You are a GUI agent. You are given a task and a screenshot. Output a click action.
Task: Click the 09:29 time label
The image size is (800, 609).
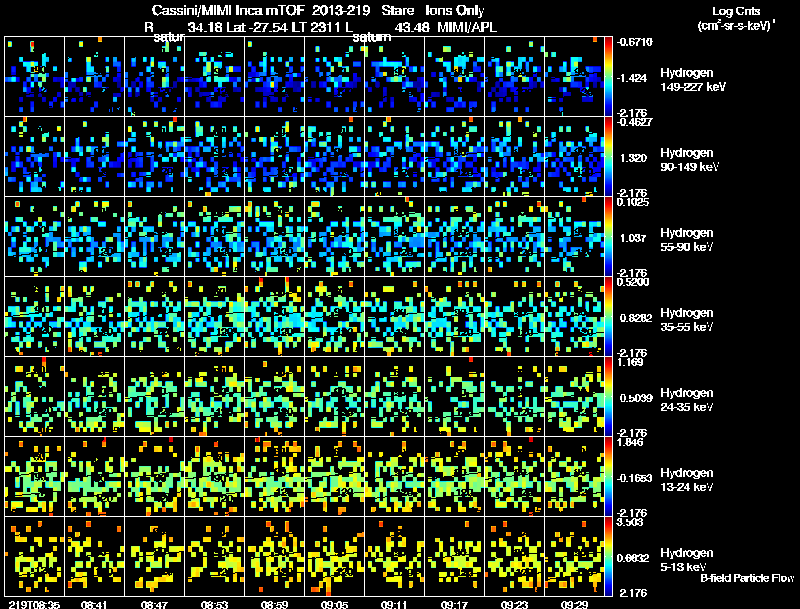pos(574,604)
